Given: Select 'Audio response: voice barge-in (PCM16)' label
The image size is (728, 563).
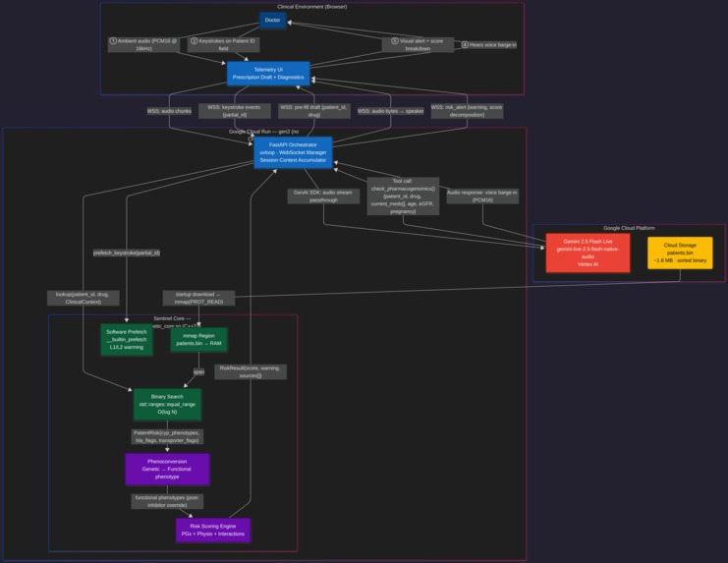Looking at the screenshot, I should [x=482, y=197].
